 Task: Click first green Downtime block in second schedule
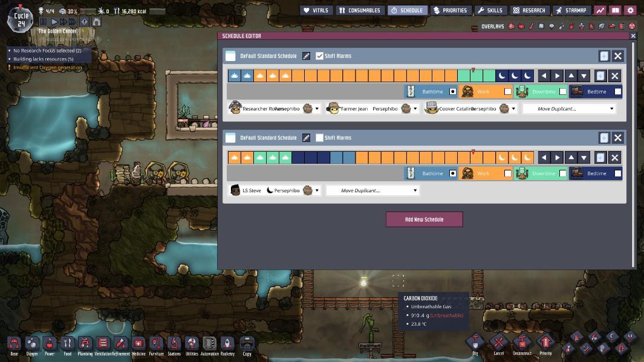point(260,157)
